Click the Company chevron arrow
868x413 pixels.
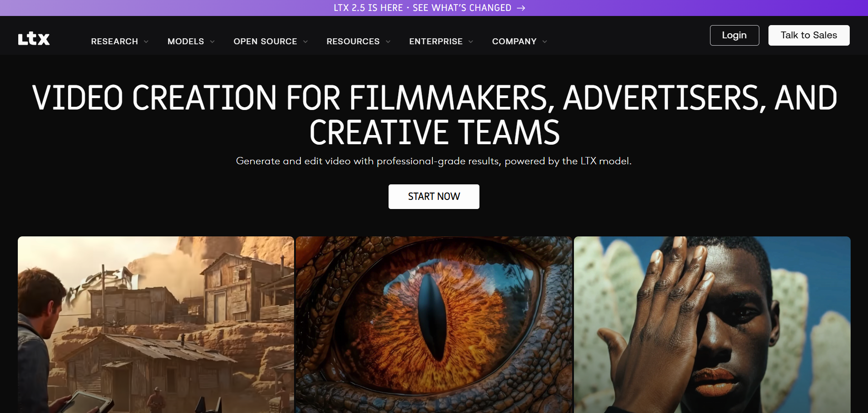click(x=545, y=42)
